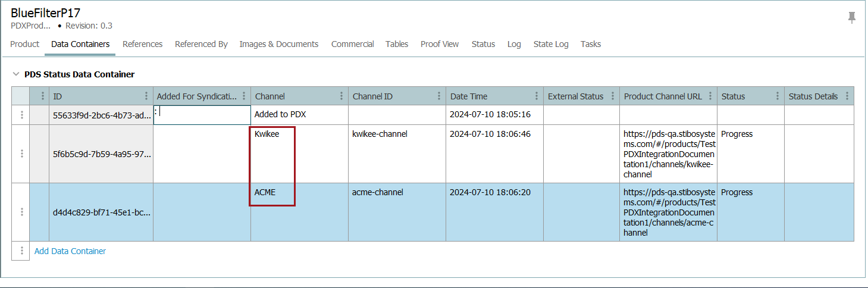The width and height of the screenshot is (868, 288).
Task: Open Status column options dropdown
Action: (x=777, y=96)
